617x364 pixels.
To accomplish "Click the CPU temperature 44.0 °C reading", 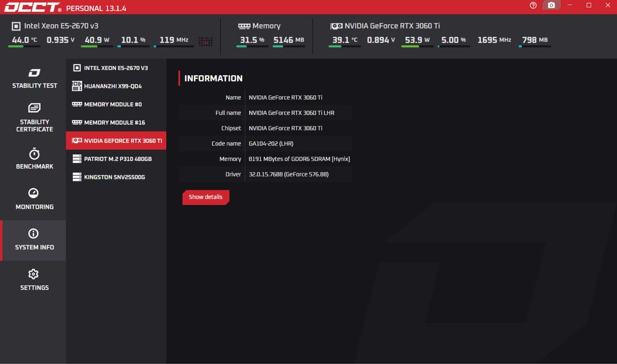I will 25,40.
